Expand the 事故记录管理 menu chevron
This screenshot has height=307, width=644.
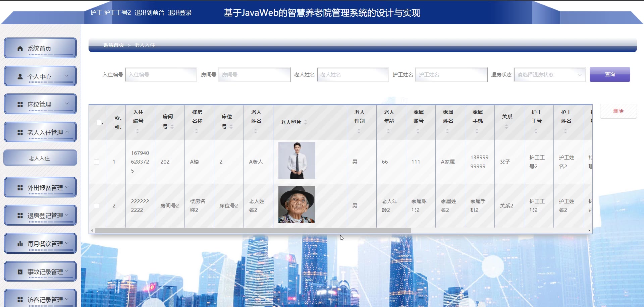(67, 271)
